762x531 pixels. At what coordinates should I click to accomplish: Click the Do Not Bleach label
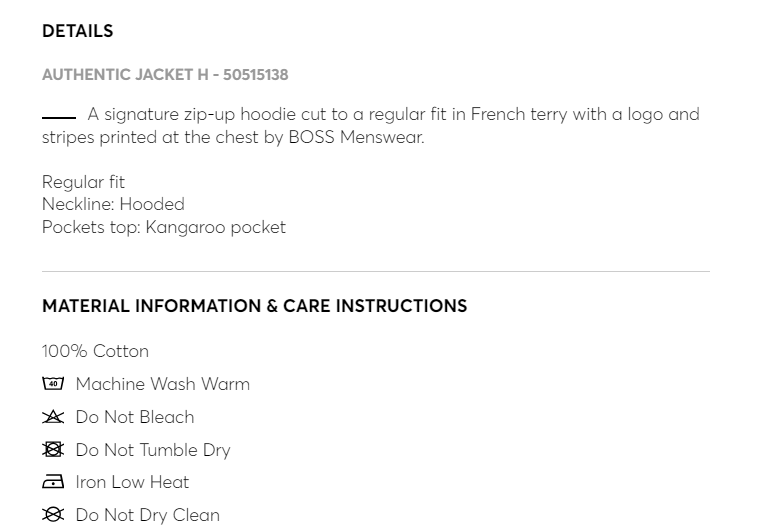tap(135, 417)
